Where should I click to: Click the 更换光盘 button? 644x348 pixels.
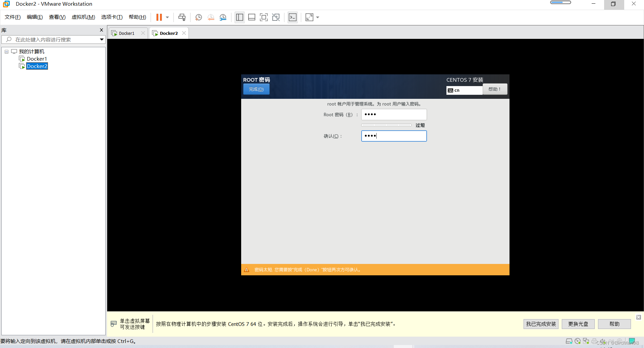tap(578, 324)
